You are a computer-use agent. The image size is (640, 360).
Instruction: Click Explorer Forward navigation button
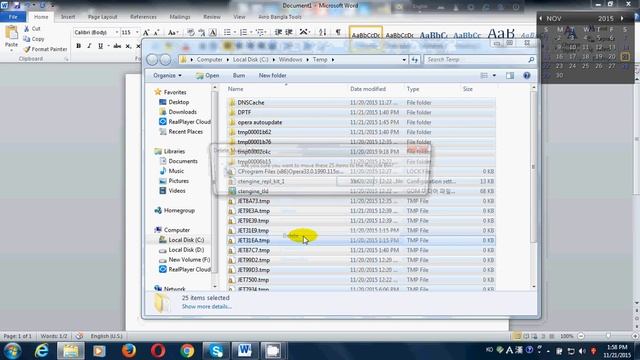(165, 60)
